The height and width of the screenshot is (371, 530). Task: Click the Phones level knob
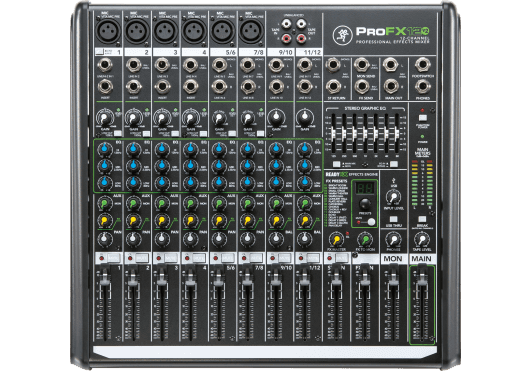[x=393, y=240]
